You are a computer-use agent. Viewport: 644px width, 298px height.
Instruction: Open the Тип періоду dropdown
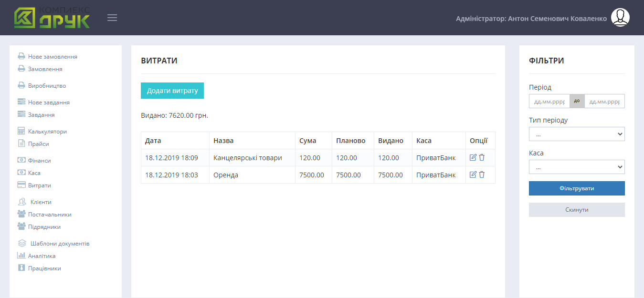[x=577, y=134]
